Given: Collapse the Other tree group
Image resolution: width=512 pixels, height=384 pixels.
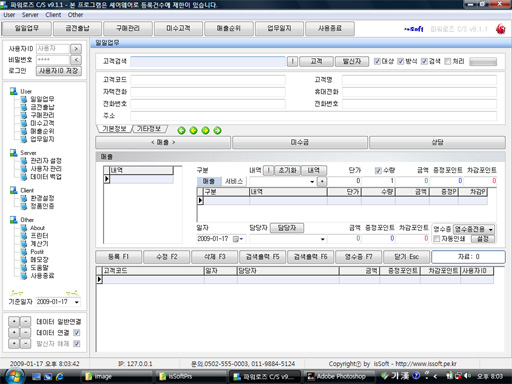Looking at the screenshot, I should [x=14, y=220].
